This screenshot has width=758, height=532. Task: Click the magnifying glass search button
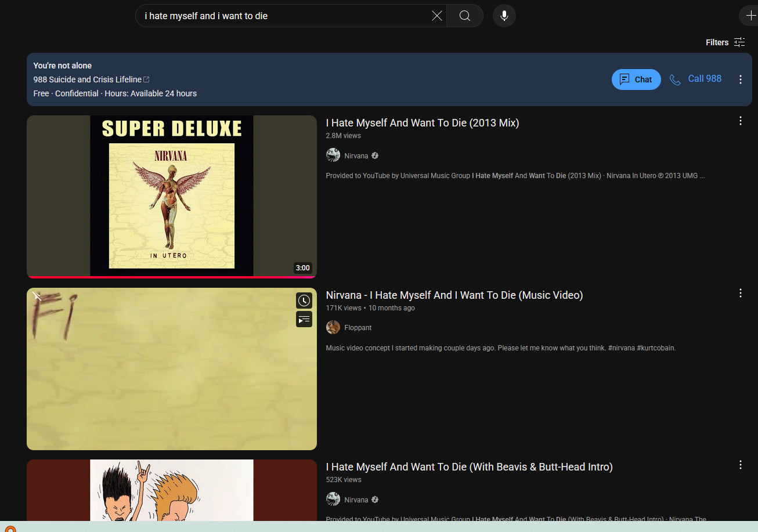(x=465, y=16)
